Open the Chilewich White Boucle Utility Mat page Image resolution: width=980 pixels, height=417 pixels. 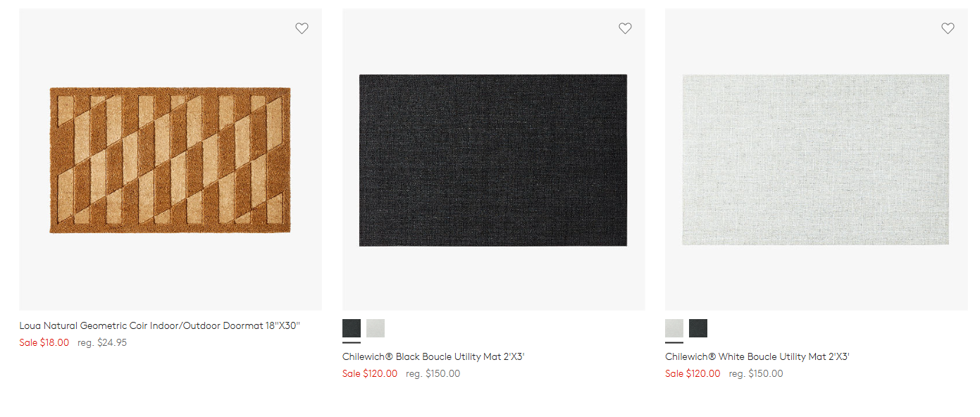pos(757,356)
